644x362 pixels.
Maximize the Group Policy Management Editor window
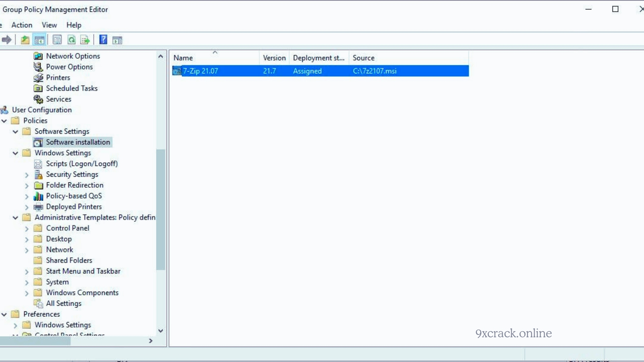point(615,9)
